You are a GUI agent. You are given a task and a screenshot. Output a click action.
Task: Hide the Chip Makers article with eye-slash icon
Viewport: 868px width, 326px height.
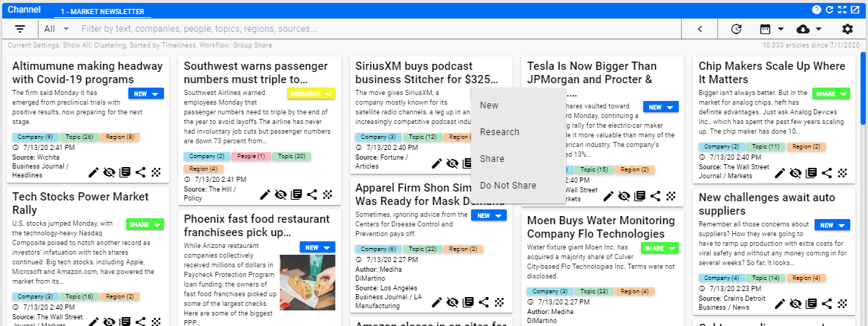(x=795, y=172)
